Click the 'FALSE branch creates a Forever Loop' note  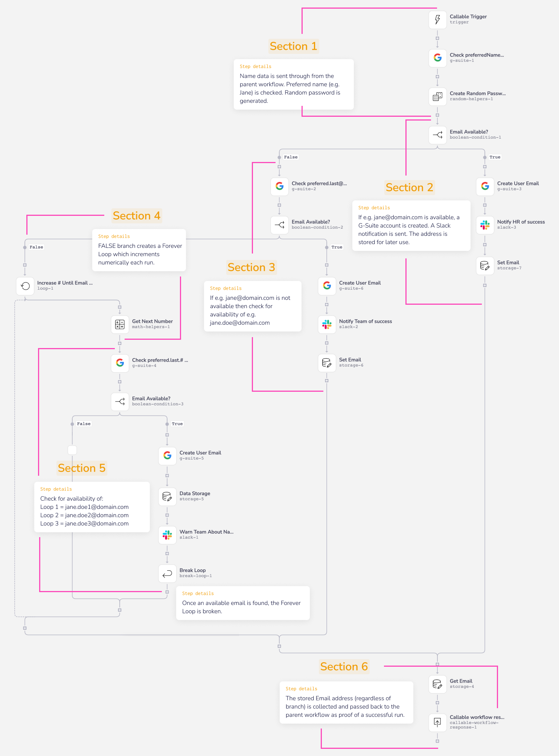coord(139,250)
